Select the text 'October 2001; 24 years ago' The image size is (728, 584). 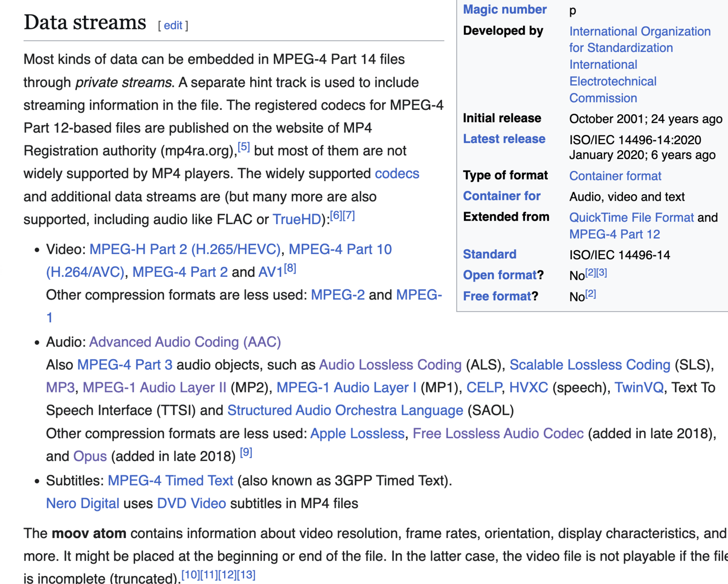click(645, 119)
